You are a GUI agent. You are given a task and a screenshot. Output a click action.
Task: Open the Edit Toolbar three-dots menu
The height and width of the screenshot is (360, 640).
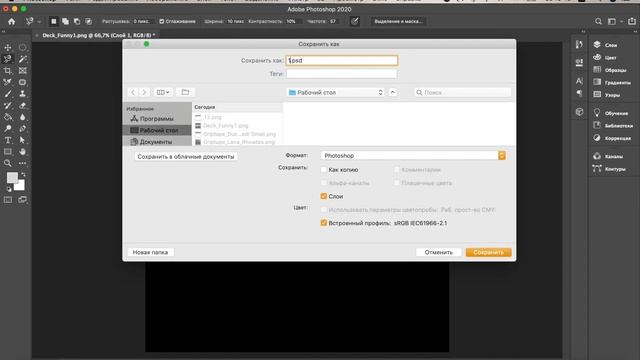[x=22, y=163]
